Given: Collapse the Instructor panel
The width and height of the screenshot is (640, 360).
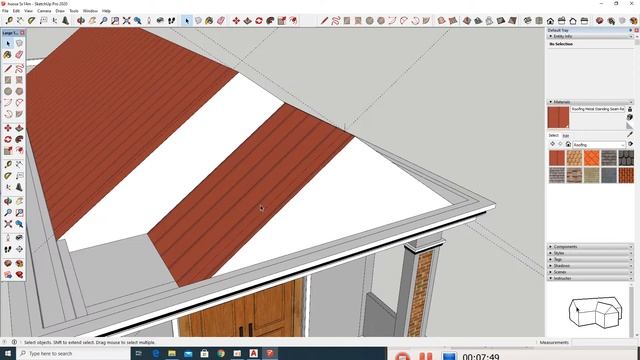Looking at the screenshot, I should point(590,278).
